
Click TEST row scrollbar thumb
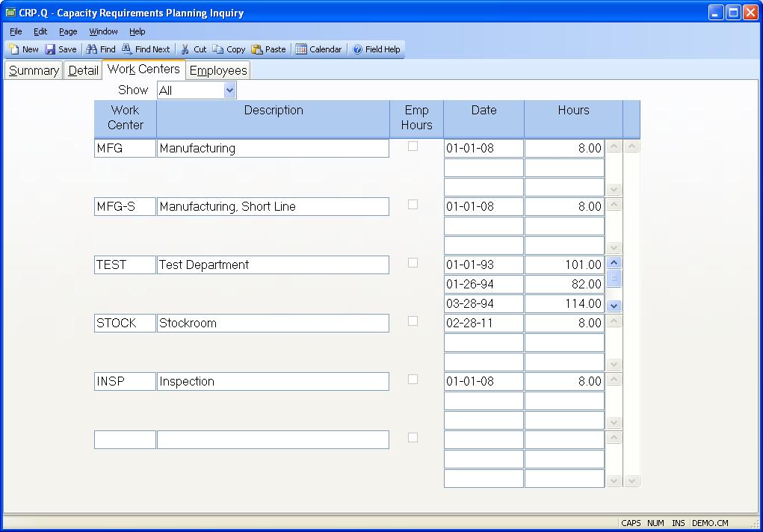click(614, 279)
